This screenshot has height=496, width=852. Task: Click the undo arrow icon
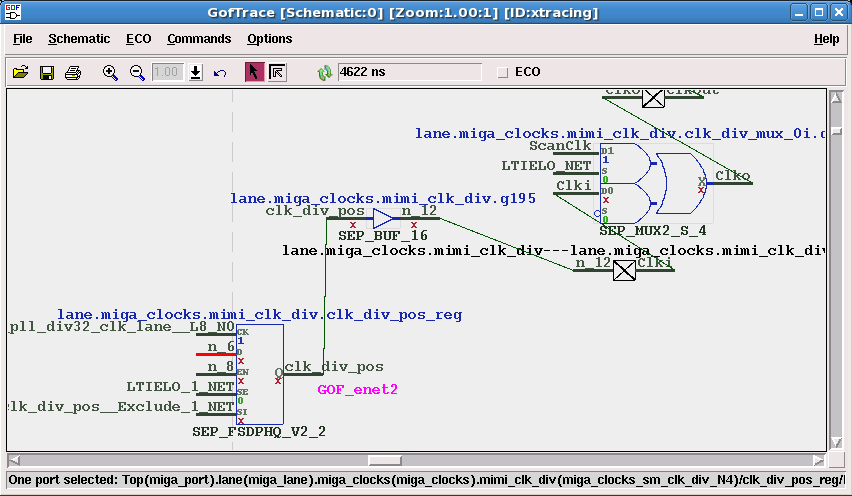220,72
